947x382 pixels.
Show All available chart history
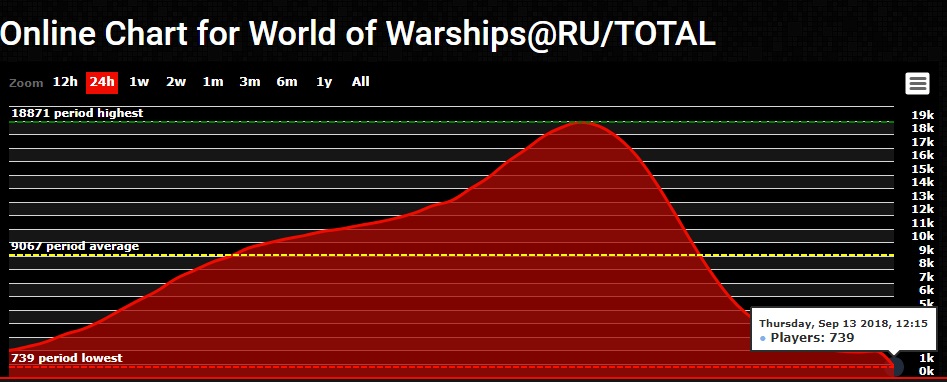tap(361, 82)
